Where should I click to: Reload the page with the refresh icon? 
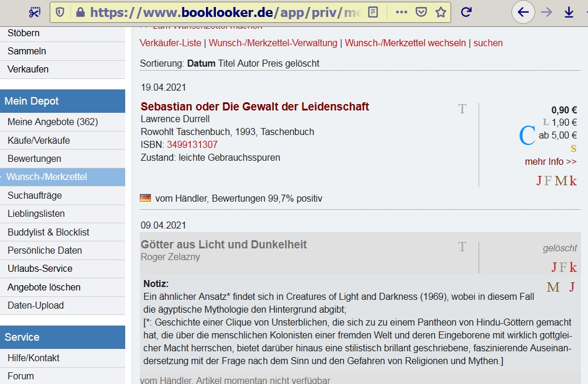(x=466, y=12)
